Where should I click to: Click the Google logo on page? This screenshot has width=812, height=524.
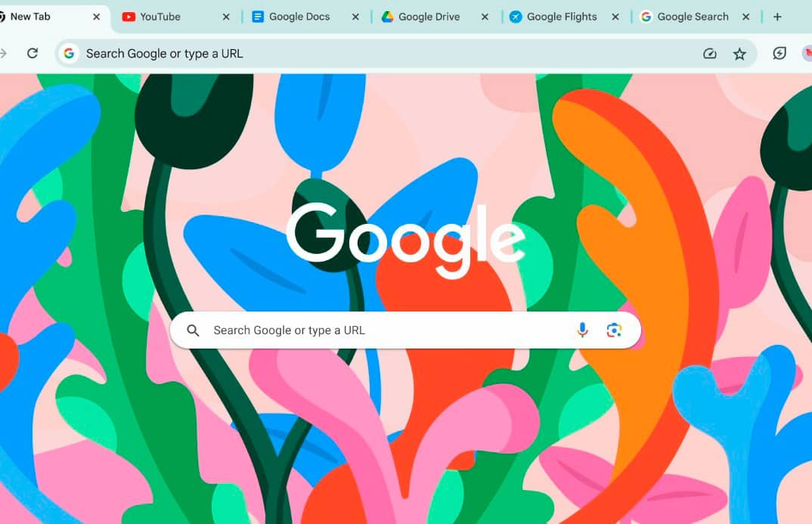pyautogui.click(x=406, y=240)
